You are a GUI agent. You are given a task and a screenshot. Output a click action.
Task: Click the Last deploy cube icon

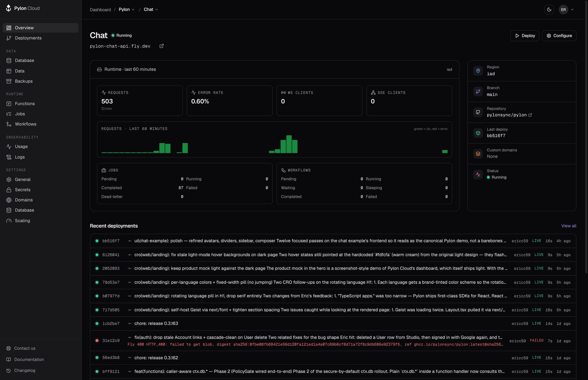click(478, 133)
